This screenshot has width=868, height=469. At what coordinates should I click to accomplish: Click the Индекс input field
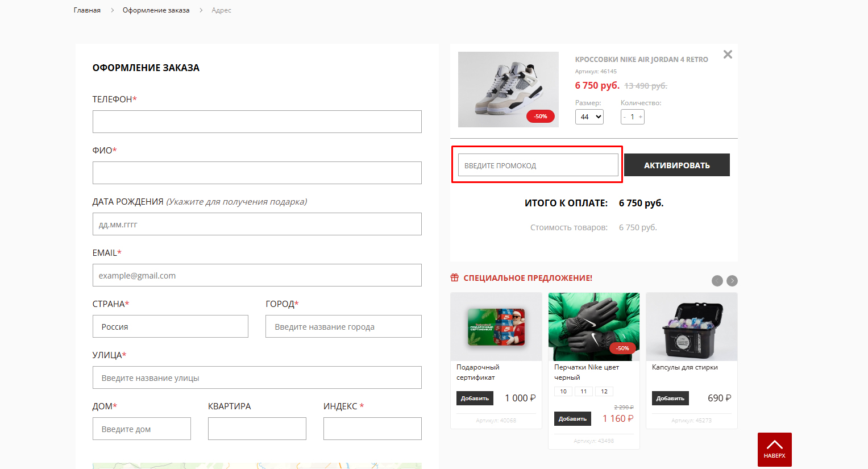[372, 429]
